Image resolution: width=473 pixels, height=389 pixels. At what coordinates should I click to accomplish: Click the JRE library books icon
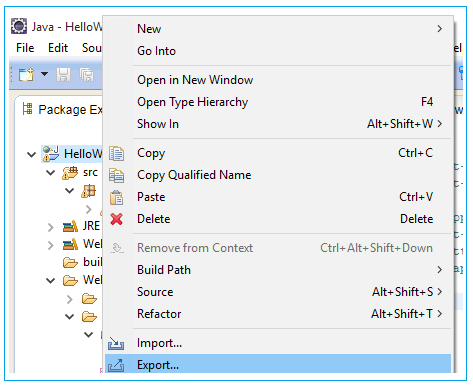[70, 226]
